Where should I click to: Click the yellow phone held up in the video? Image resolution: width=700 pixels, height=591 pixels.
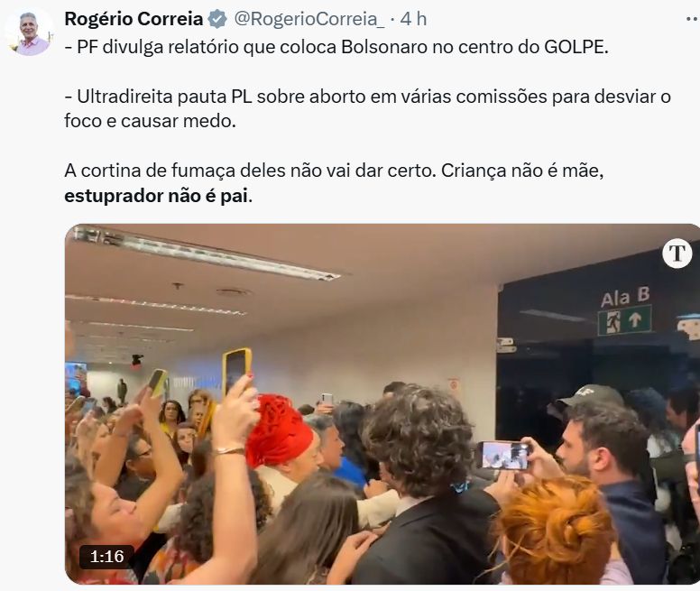pos(236,371)
